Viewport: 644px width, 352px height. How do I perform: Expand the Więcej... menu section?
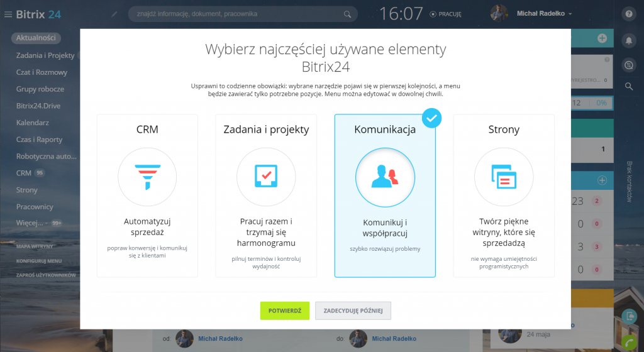(30, 223)
